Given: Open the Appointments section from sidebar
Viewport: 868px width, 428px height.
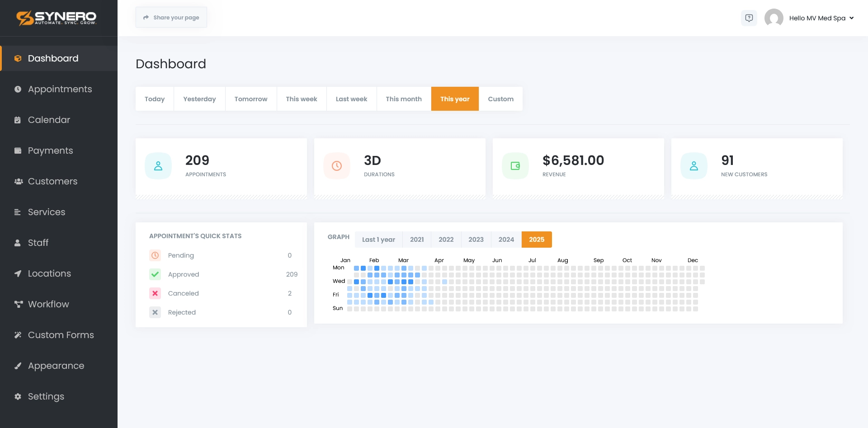Looking at the screenshot, I should [x=60, y=89].
